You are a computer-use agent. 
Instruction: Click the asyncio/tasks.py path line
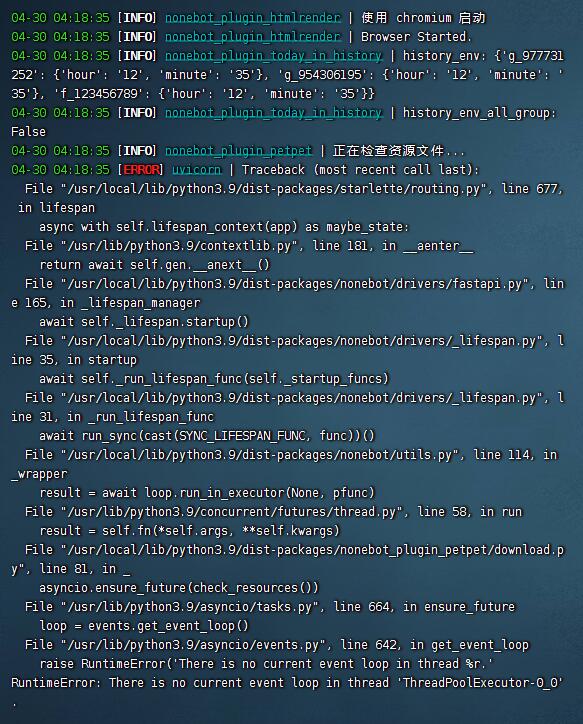[270, 607]
